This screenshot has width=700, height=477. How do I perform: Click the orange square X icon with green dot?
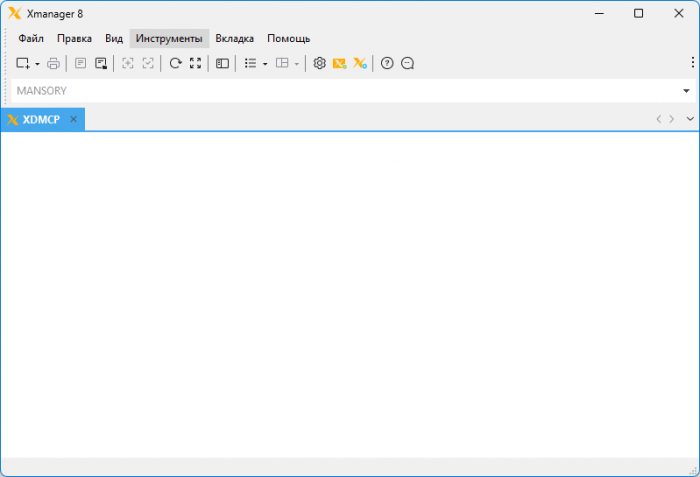340,63
